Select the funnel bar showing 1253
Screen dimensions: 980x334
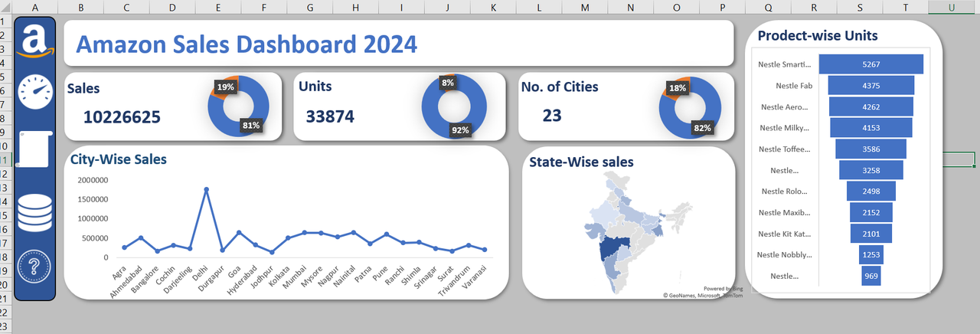click(x=871, y=254)
